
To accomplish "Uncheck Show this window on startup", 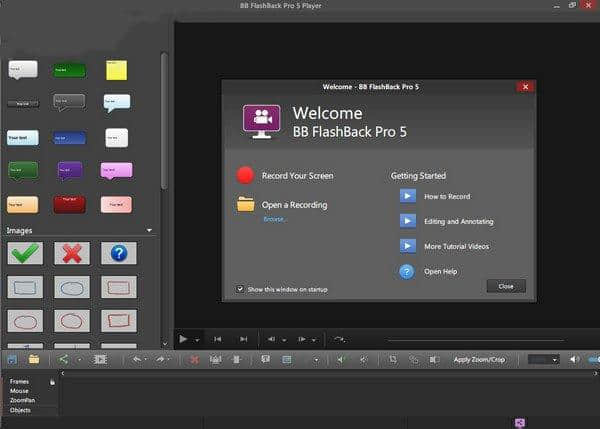I will 241,289.
